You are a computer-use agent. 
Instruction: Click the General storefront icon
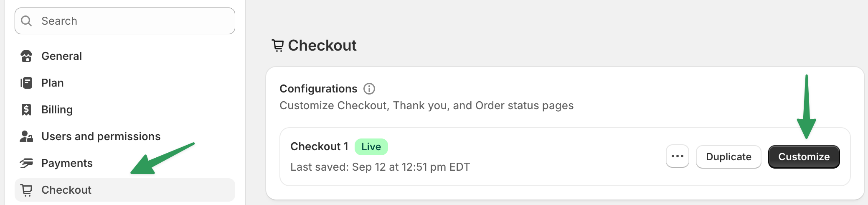click(26, 56)
